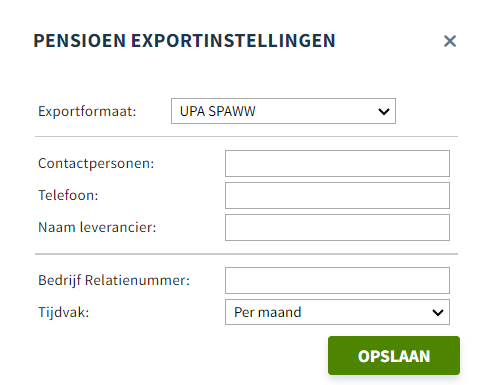Click the Naam leverancier label
Image resolution: width=477 pixels, height=385 pixels.
point(97,227)
